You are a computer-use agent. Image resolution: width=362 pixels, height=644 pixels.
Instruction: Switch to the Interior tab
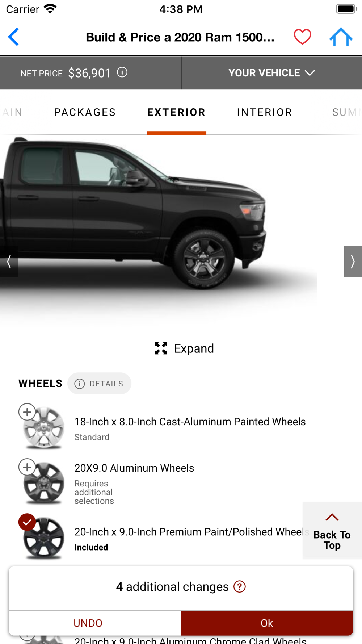(x=264, y=112)
